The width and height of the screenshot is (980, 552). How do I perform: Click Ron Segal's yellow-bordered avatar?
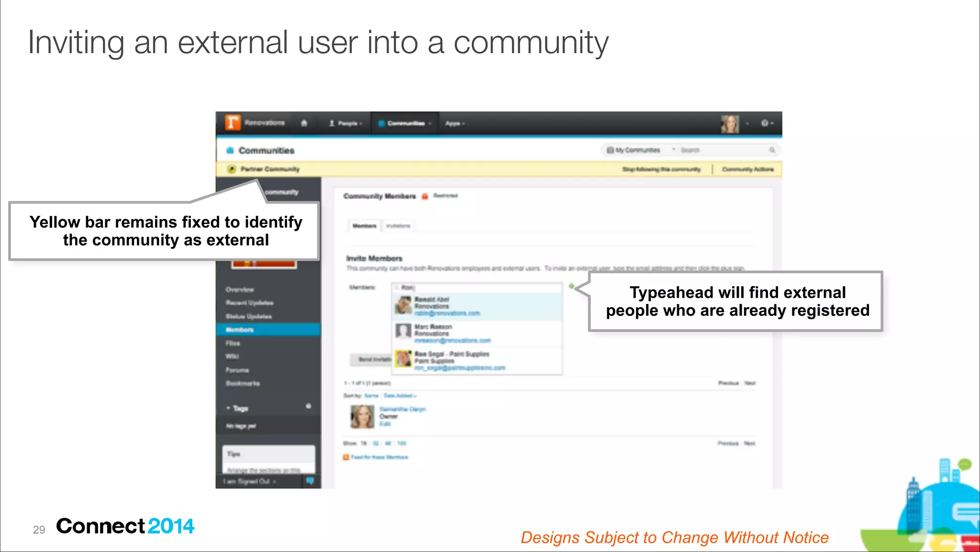(403, 359)
